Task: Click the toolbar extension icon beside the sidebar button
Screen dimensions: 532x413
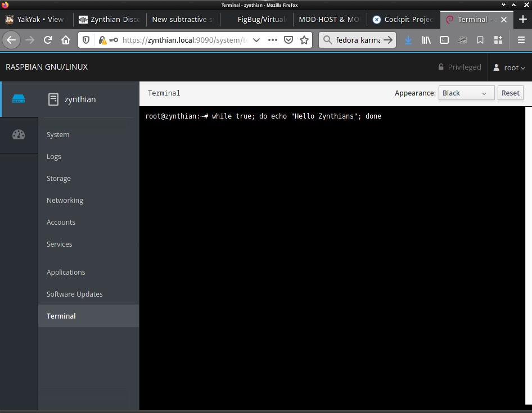Action: click(462, 40)
